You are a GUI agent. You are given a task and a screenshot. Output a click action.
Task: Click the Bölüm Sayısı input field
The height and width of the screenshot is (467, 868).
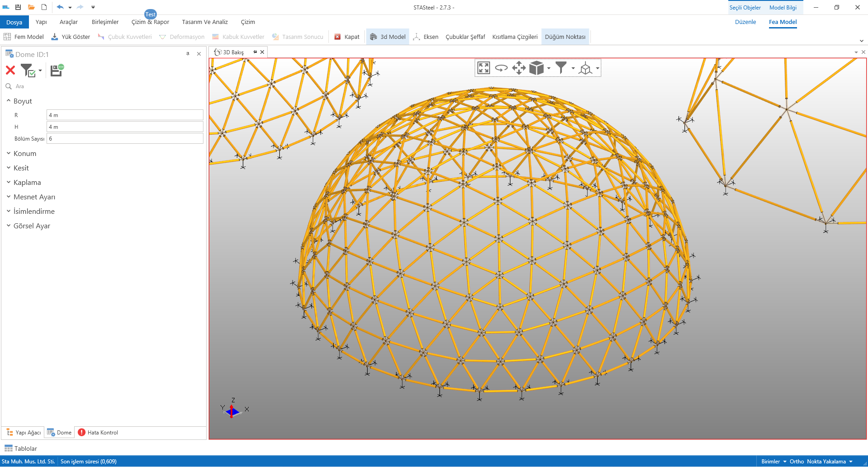point(125,139)
